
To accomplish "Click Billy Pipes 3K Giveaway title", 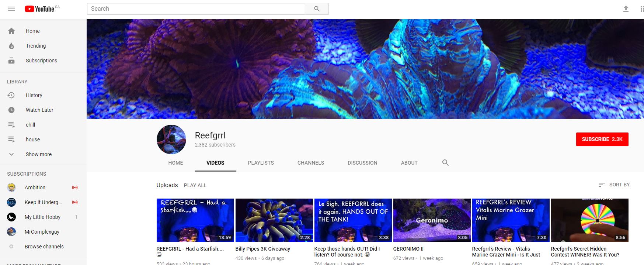I will [x=263, y=249].
